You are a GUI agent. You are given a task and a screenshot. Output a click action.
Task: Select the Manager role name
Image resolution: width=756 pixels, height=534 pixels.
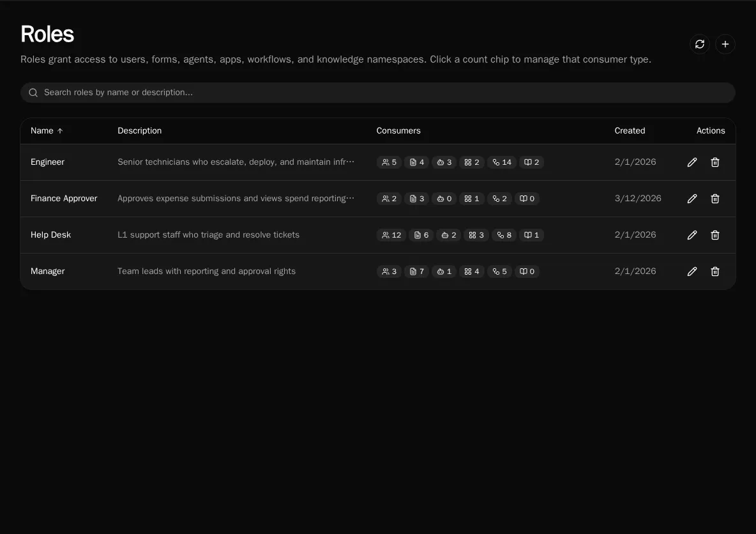47,271
